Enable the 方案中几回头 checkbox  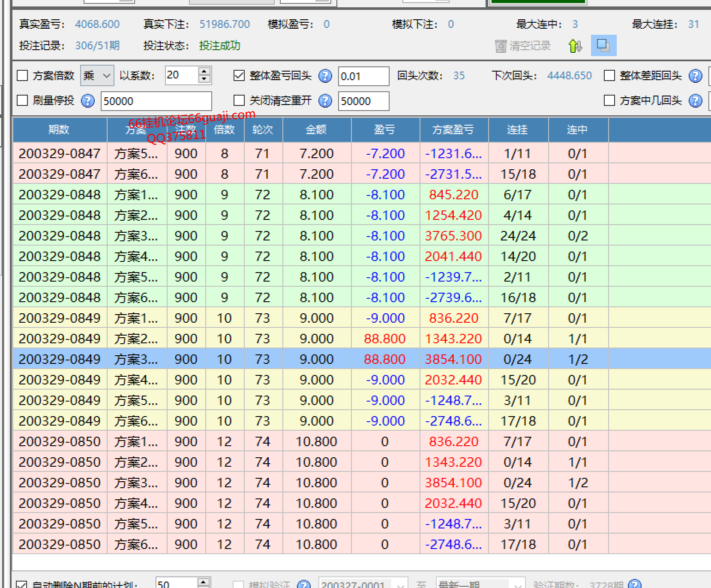[x=609, y=101]
